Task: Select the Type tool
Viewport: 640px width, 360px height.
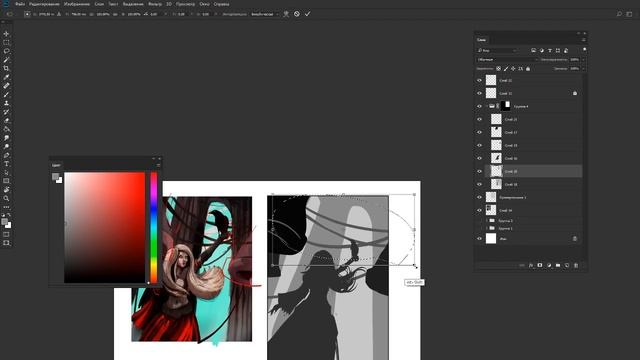Action: (x=6, y=164)
